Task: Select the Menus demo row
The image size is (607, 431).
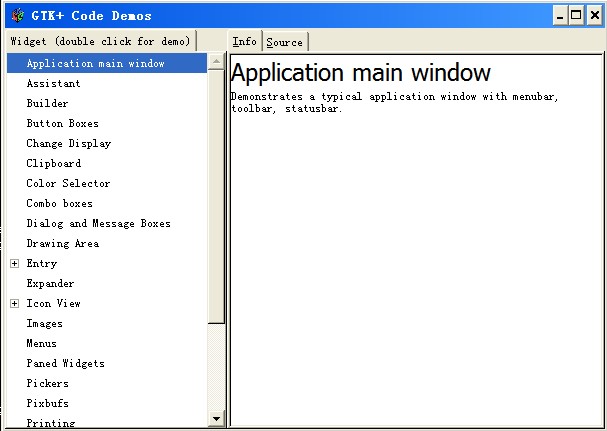Action: coord(107,343)
